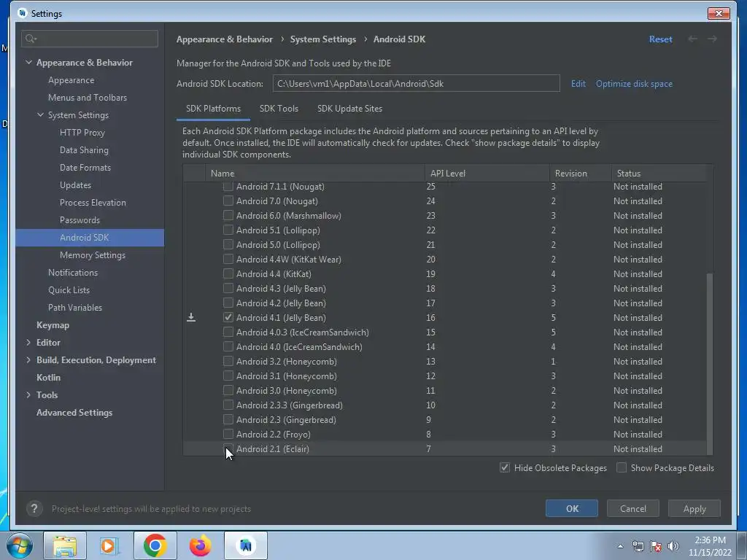The width and height of the screenshot is (747, 560).
Task: Check Android 2.1 (Eclair) checkbox
Action: pos(228,448)
